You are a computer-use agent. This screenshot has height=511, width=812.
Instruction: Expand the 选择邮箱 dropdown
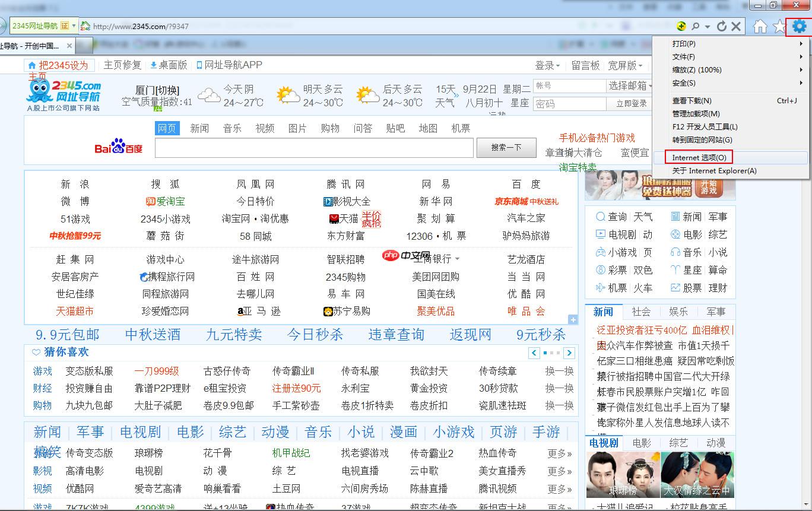(x=629, y=86)
